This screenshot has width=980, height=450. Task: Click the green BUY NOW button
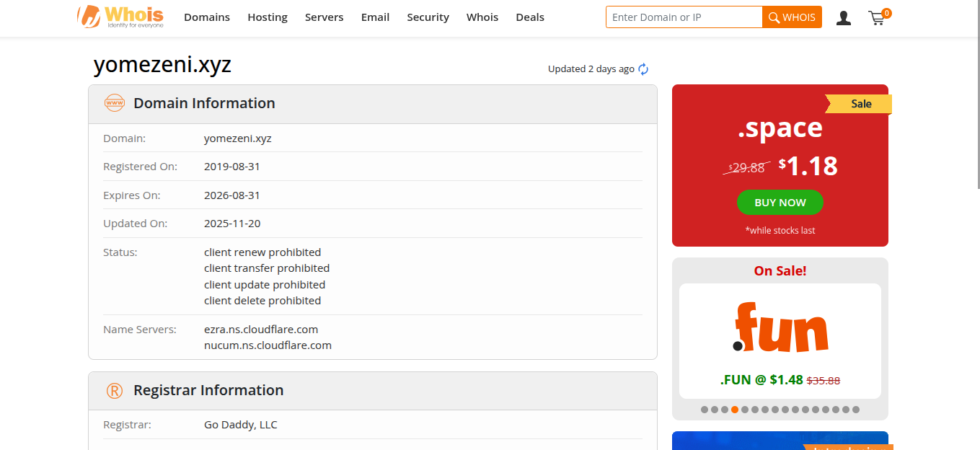pos(780,203)
